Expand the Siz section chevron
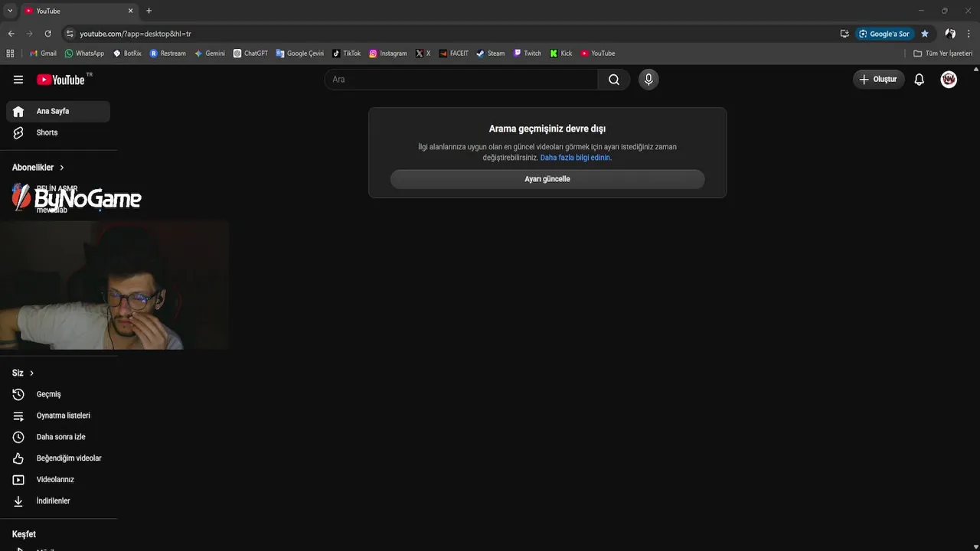This screenshot has height=551, width=980. 31,373
